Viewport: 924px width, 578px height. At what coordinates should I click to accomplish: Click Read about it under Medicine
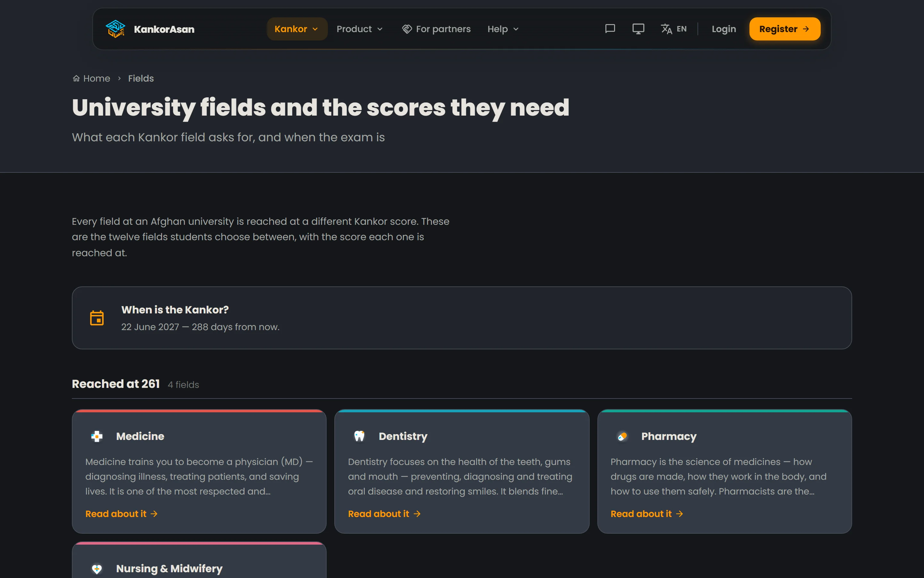[121, 514]
